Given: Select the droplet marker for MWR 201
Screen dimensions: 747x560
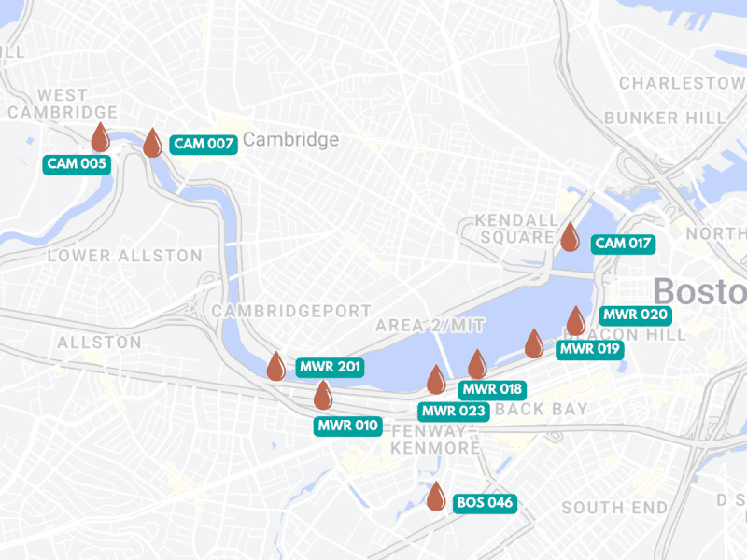Looking at the screenshot, I should (x=275, y=367).
